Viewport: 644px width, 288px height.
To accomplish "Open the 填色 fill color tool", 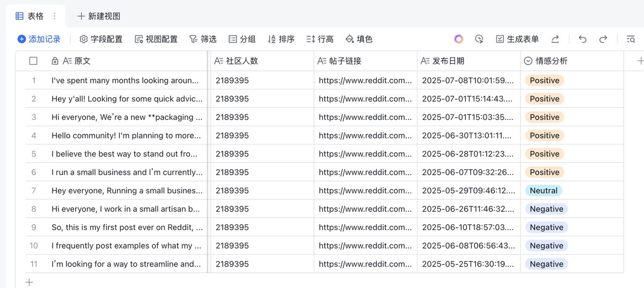I will (358, 39).
